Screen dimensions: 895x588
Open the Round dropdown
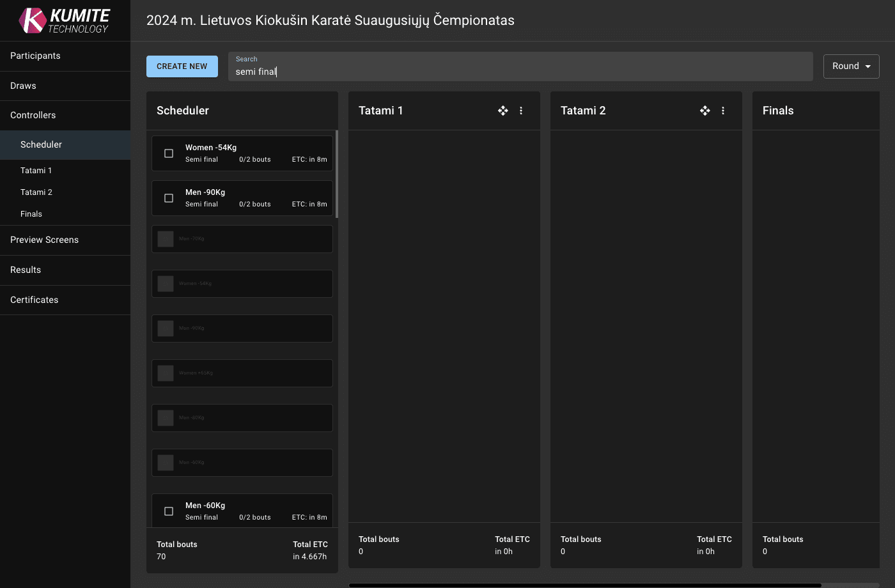[x=851, y=66]
